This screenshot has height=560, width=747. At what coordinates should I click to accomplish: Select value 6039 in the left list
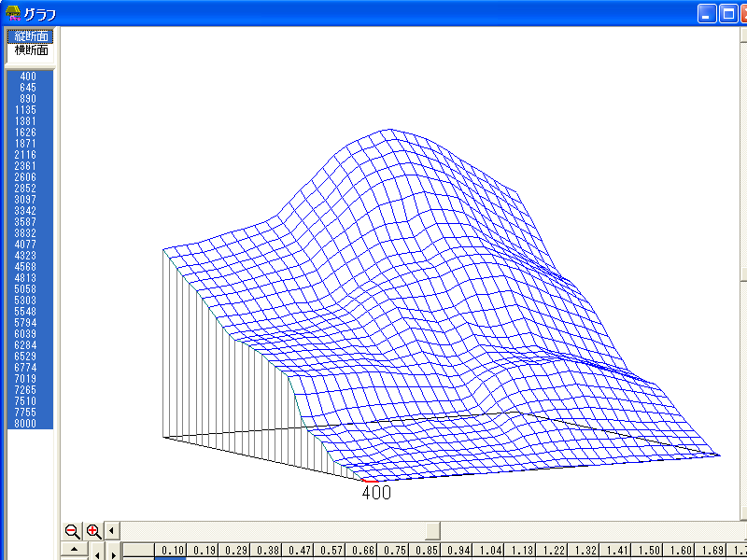[30, 334]
